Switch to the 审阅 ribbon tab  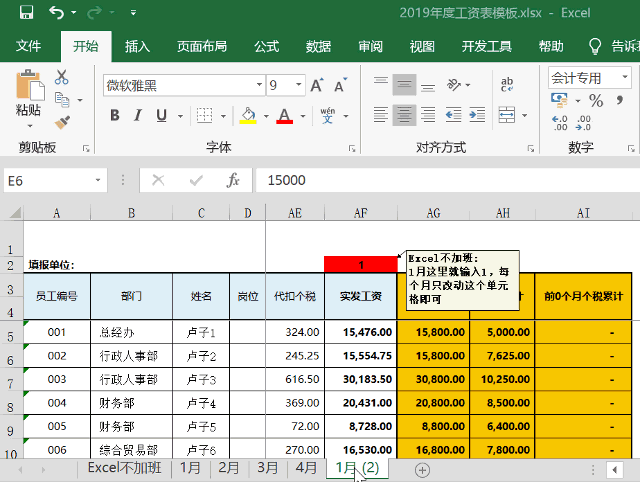click(370, 46)
